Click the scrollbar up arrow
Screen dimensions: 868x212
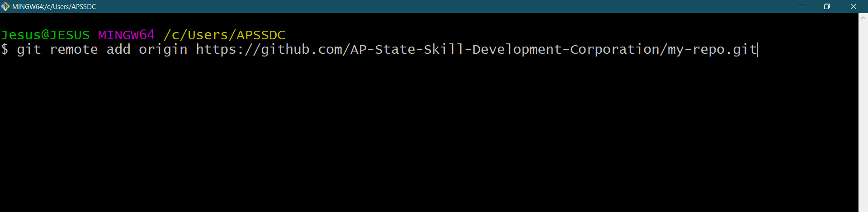(x=863, y=18)
